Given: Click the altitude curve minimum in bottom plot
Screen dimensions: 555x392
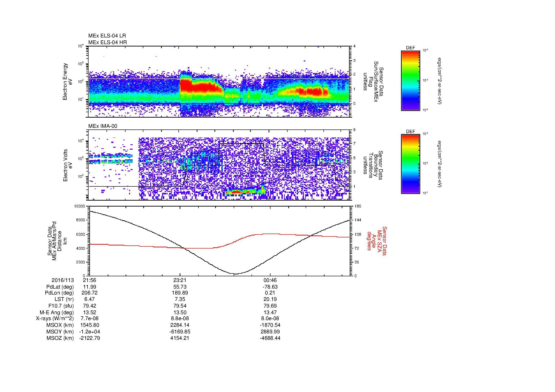Looking at the screenshot, I should click(x=236, y=274).
